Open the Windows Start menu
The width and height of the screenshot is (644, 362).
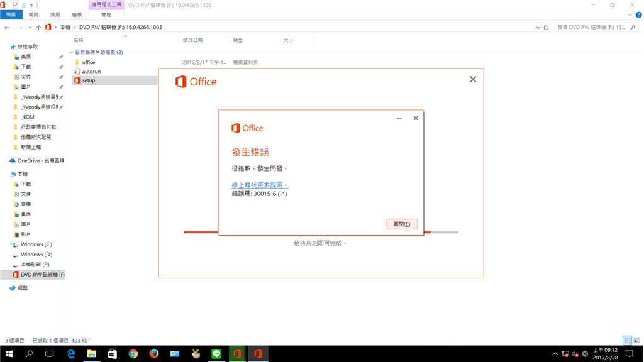(9, 354)
